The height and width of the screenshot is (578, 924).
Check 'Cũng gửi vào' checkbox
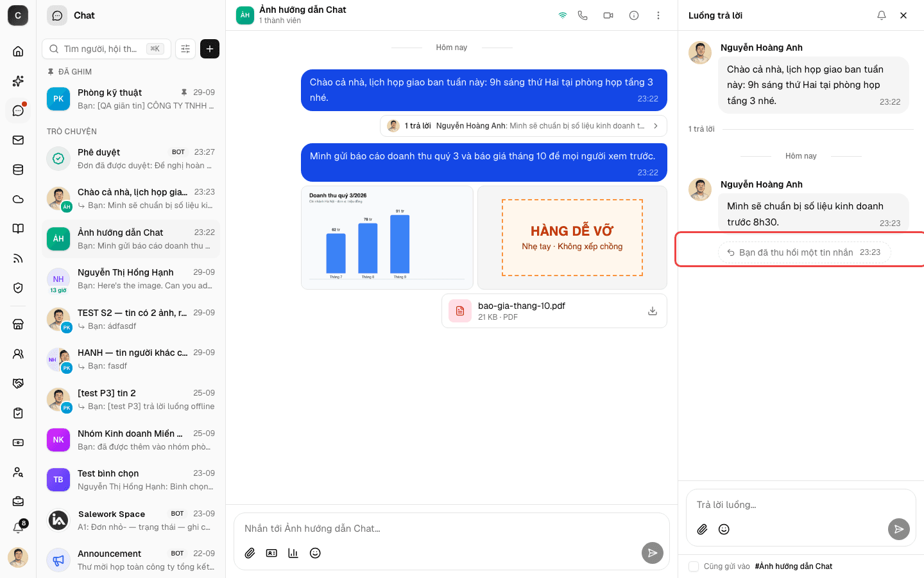click(x=694, y=566)
